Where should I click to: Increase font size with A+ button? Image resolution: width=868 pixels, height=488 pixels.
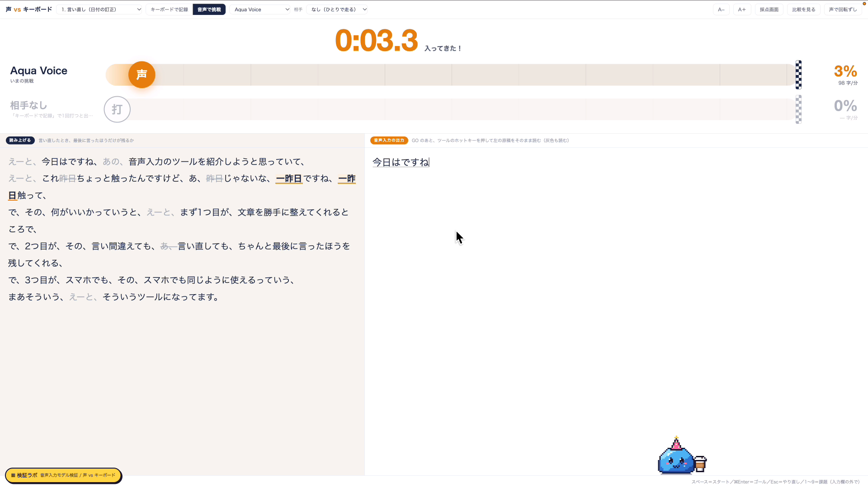(x=742, y=9)
